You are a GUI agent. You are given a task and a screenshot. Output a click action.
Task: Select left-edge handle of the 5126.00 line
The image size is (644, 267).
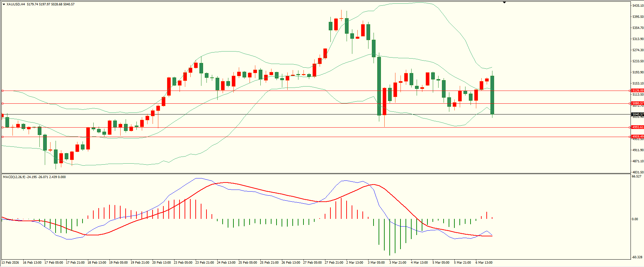coord(3,91)
